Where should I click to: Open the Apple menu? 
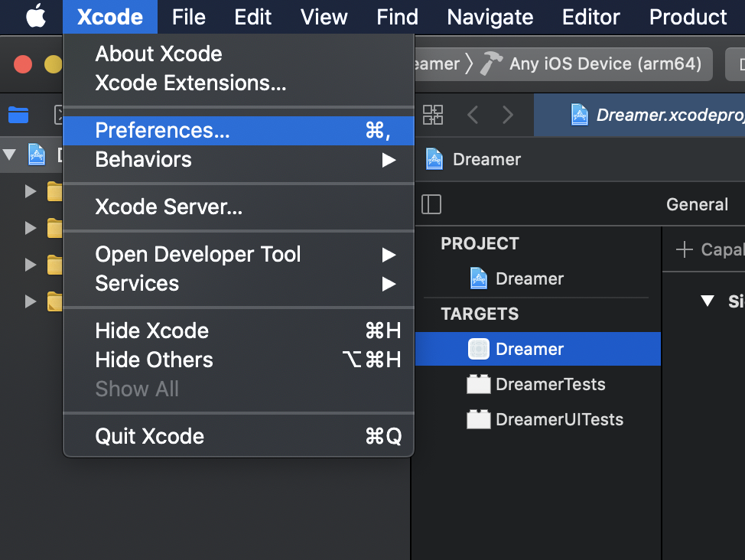coord(36,17)
